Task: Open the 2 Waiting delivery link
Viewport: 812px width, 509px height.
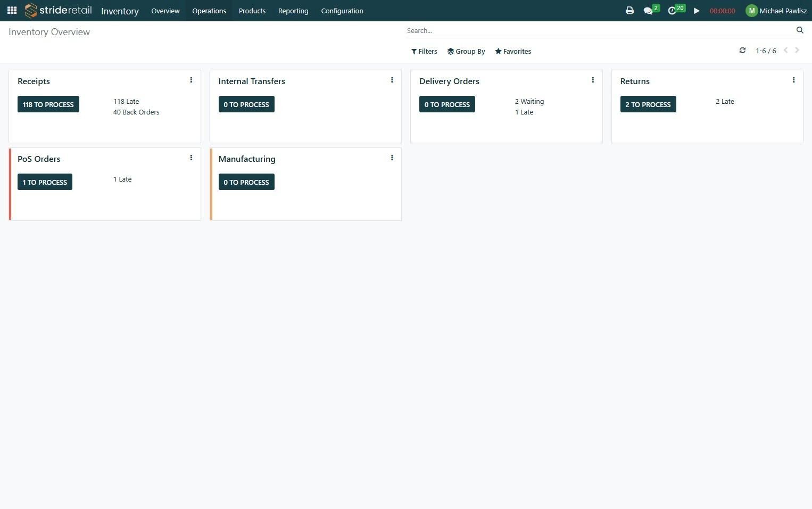Action: pos(529,102)
